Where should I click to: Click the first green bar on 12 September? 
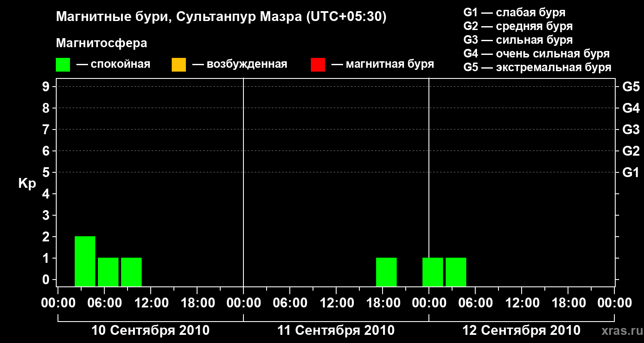pos(433,272)
